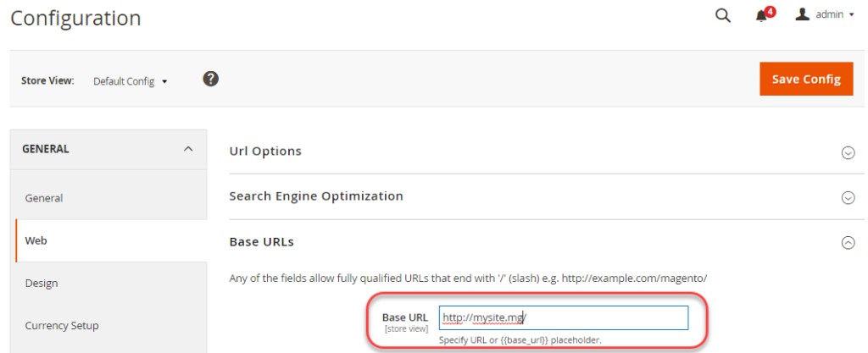Open the notifications bell icon
Viewport: 868px width, 353px height.
point(762,16)
